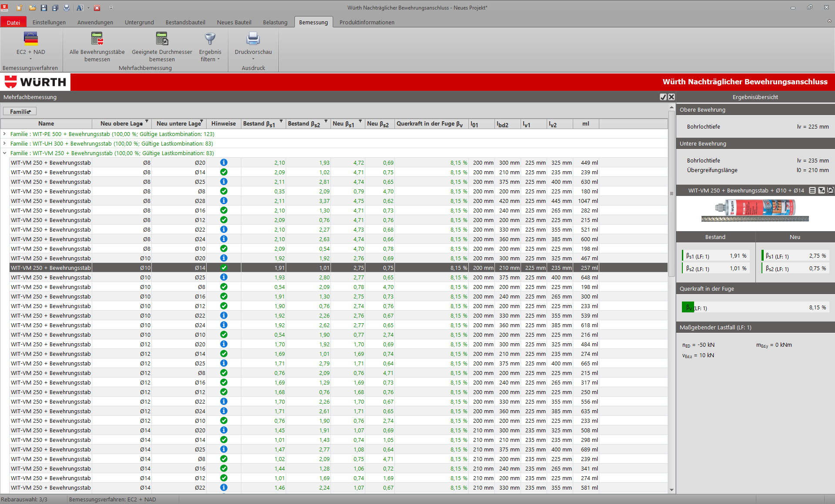Click the red X close-project icon in toolbar

(97, 8)
